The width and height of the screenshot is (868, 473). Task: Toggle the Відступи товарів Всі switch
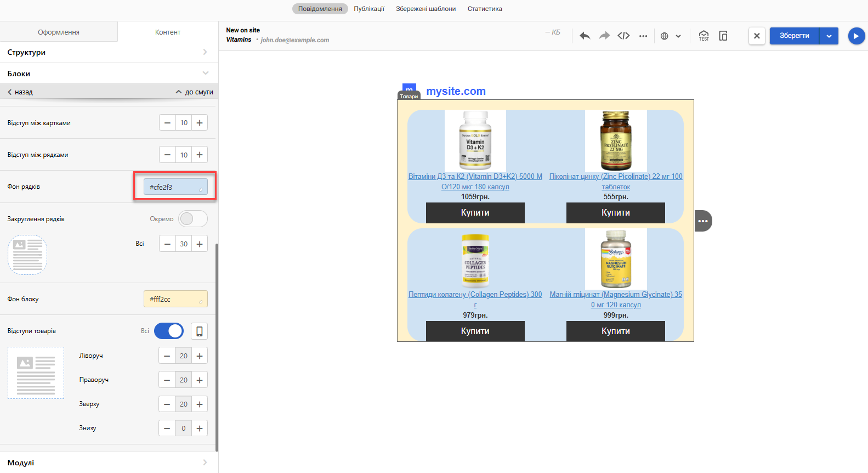coord(169,331)
